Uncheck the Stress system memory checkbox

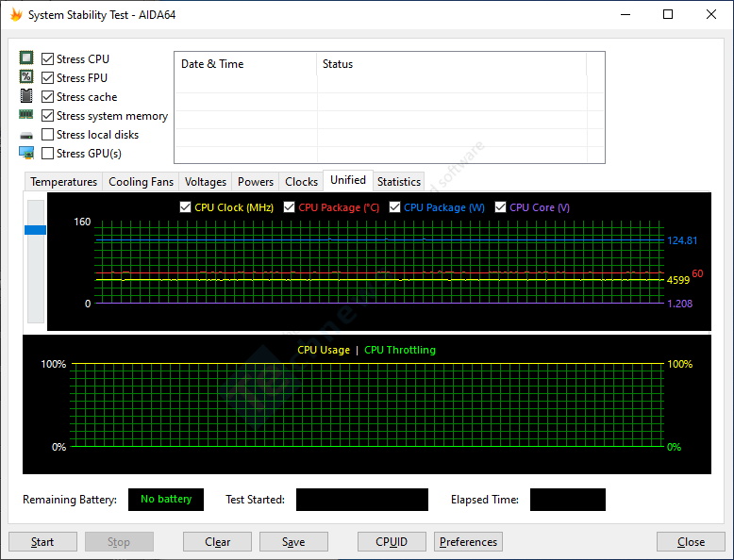[47, 116]
